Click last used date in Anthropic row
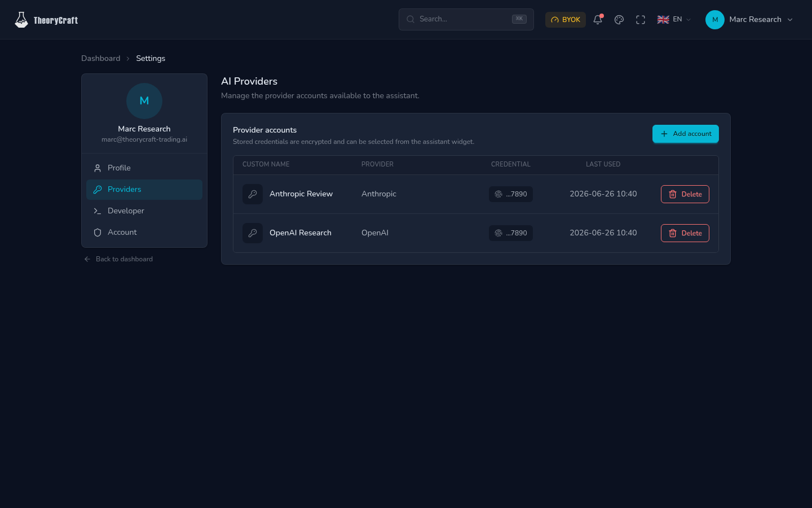Viewport: 812px width, 508px height. click(x=603, y=194)
